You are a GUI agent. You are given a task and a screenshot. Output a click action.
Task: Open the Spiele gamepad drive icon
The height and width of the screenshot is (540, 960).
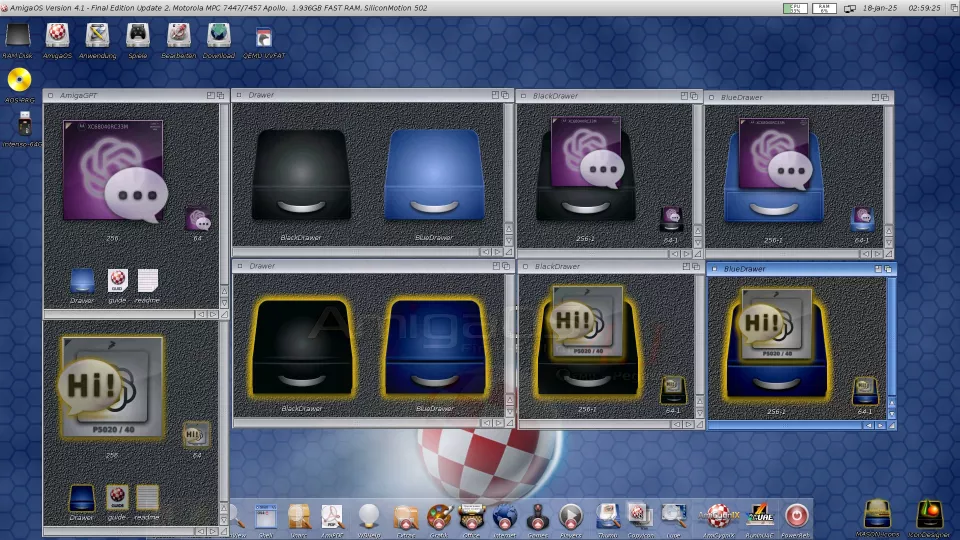137,35
